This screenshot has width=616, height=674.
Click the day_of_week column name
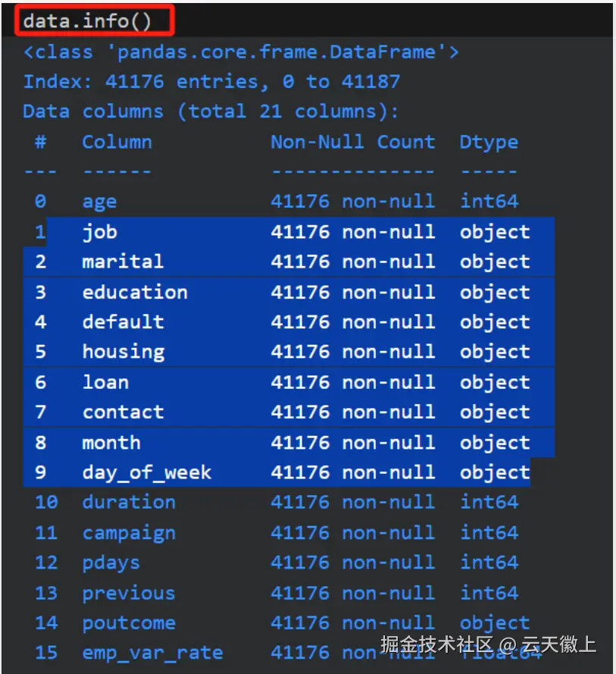pyautogui.click(x=146, y=472)
